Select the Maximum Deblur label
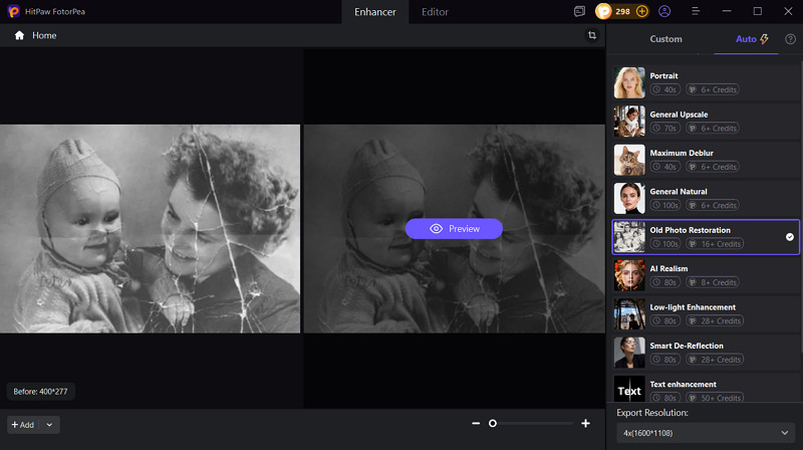Screen dimensions: 803x450 (681, 153)
